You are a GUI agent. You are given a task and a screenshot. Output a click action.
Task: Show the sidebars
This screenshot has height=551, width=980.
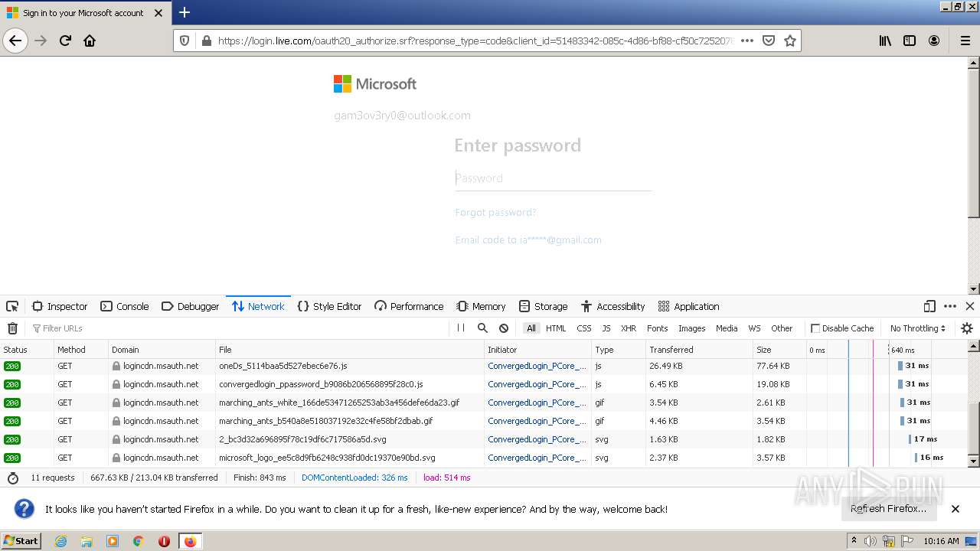click(x=910, y=41)
